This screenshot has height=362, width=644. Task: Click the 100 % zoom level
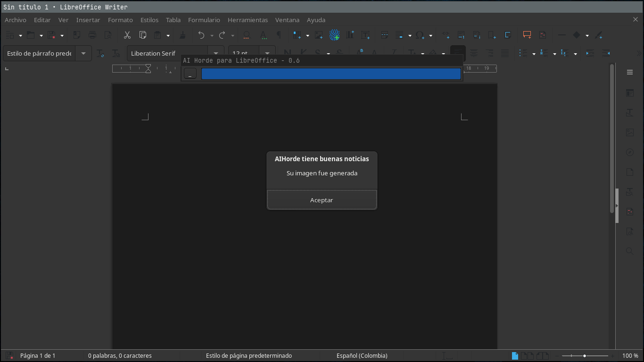pos(630,355)
